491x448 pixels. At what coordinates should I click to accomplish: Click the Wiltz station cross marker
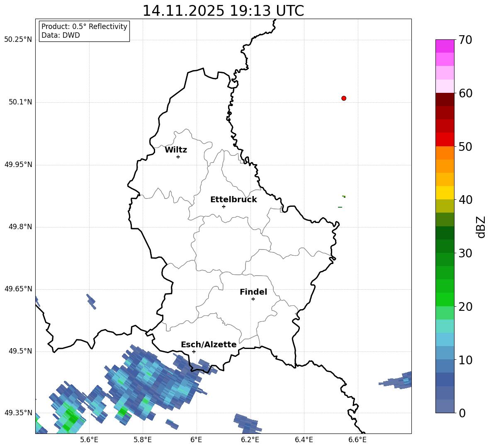pyautogui.click(x=178, y=157)
